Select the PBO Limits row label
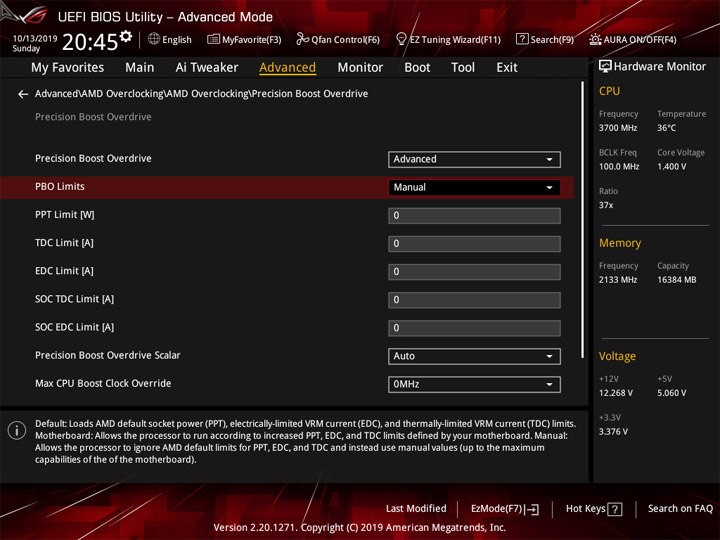Image resolution: width=720 pixels, height=540 pixels. pos(60,186)
